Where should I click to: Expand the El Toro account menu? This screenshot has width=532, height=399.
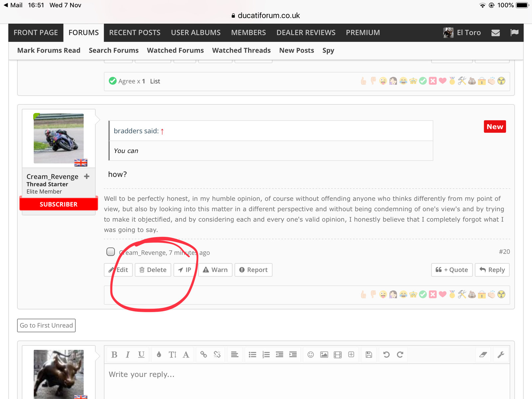[x=462, y=33]
